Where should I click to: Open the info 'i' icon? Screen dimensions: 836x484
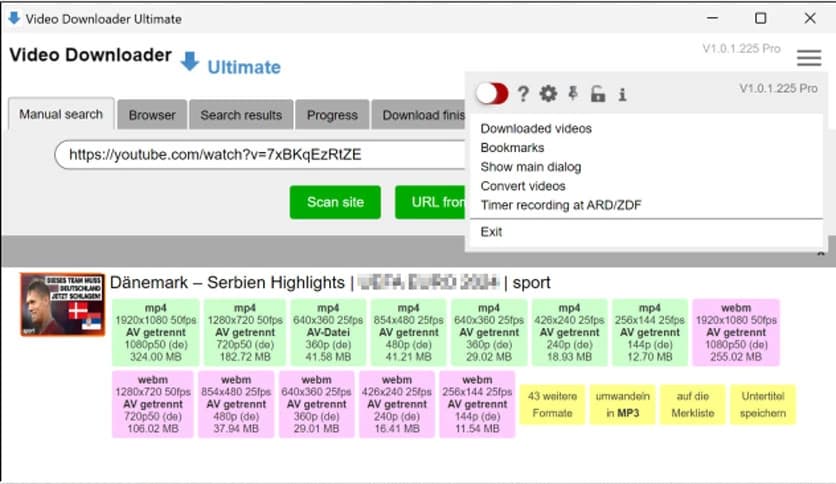point(622,94)
